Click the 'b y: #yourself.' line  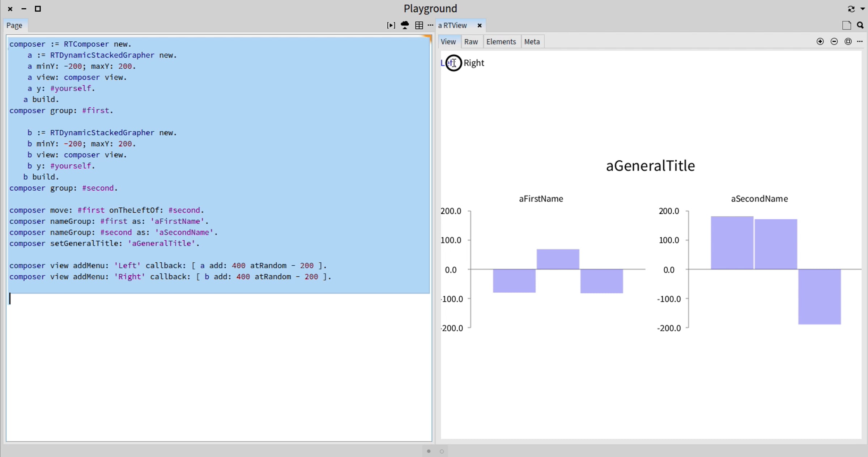[61, 166]
